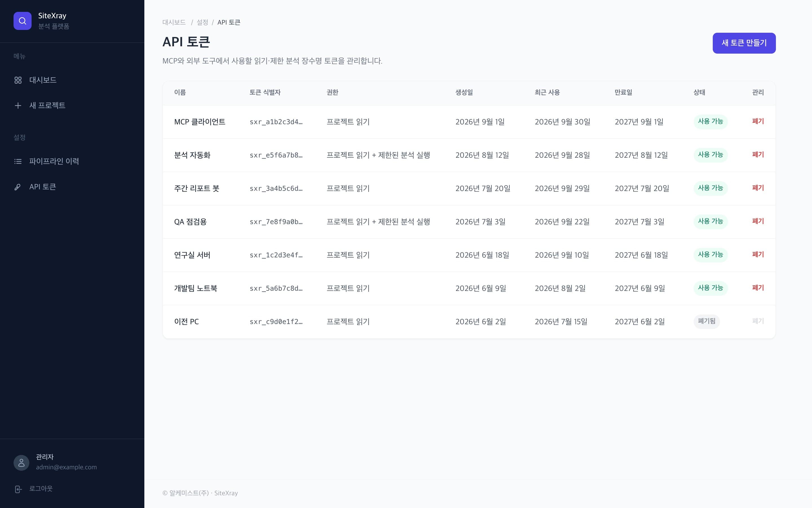Image resolution: width=812 pixels, height=508 pixels.
Task: Click token ID sxr_a1b2c3d4…
Action: point(276,122)
